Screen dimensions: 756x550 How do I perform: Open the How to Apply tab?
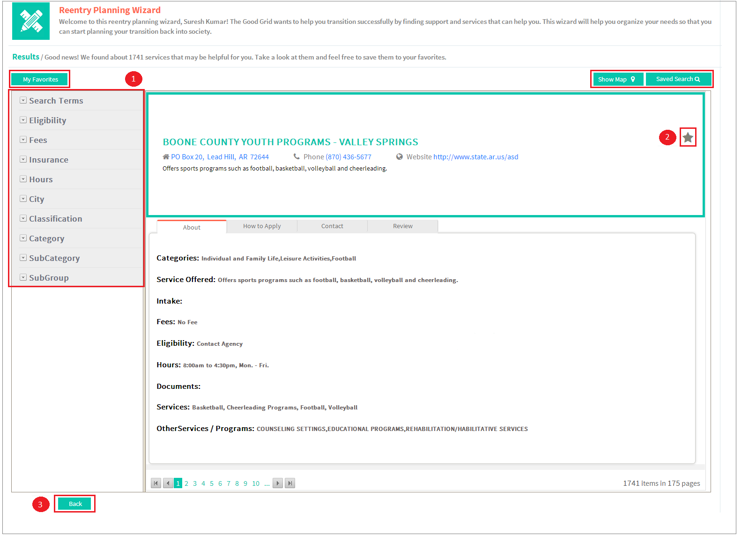point(262,226)
